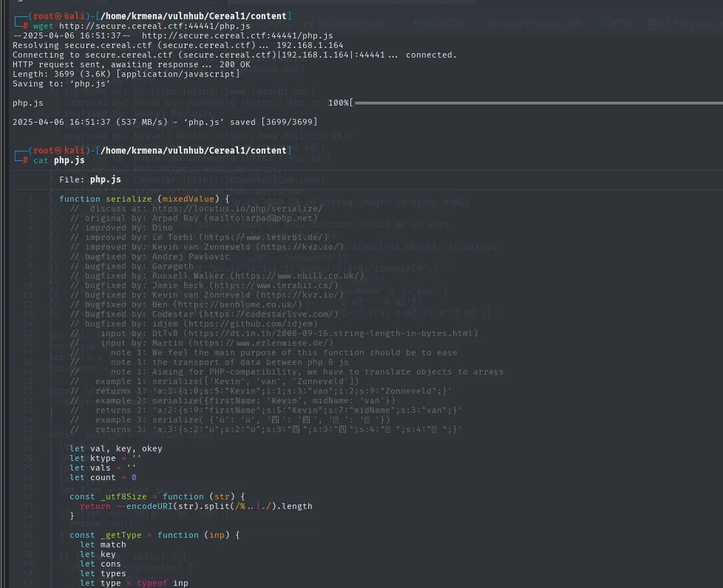Click the https://benblume.co.uk/ link
The height and width of the screenshot is (588, 723).
[x=237, y=304]
